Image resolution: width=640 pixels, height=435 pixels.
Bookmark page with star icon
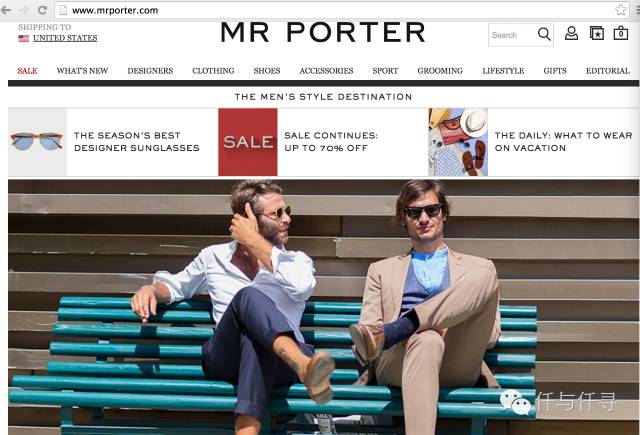click(x=620, y=10)
